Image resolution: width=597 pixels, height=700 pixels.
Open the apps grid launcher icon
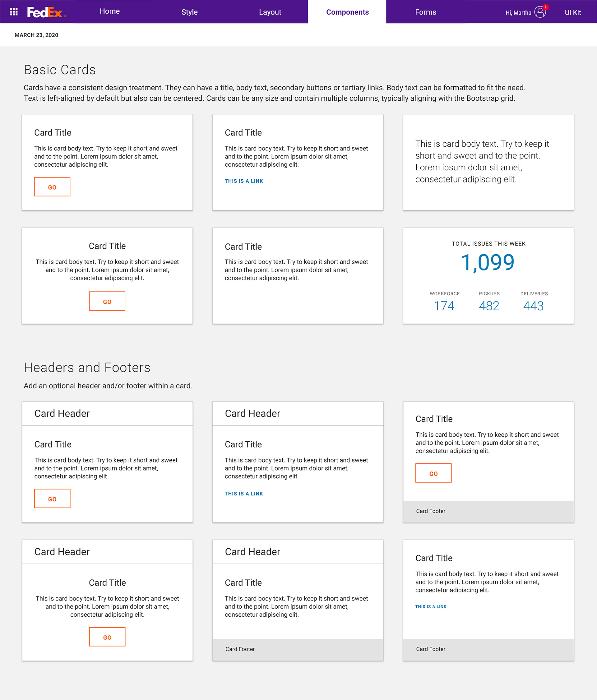[x=14, y=12]
